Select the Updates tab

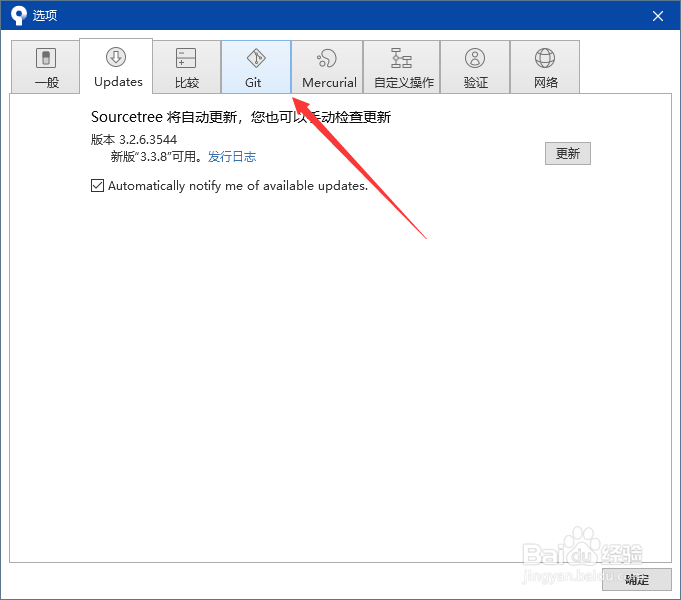116,66
